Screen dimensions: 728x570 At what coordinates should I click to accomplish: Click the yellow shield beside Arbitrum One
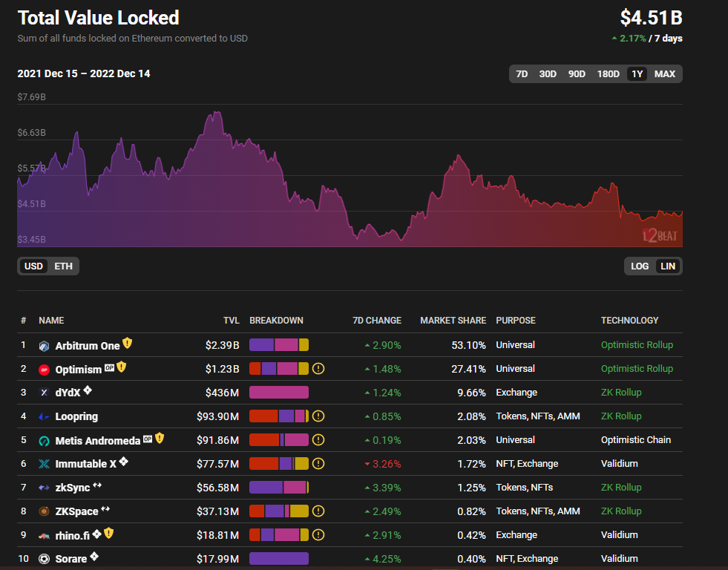(127, 343)
